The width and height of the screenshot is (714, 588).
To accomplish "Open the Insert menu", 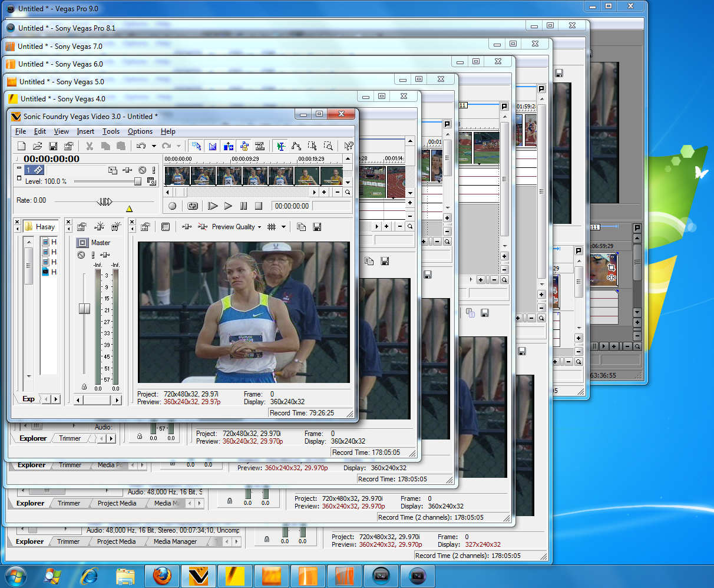I will tap(85, 131).
